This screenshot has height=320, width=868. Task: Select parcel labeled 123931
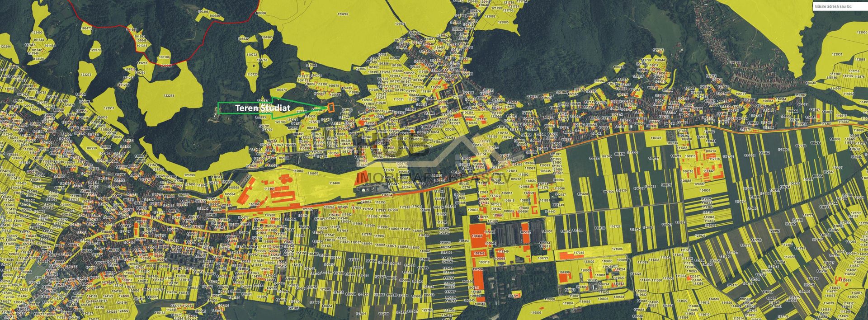[x=837, y=54]
